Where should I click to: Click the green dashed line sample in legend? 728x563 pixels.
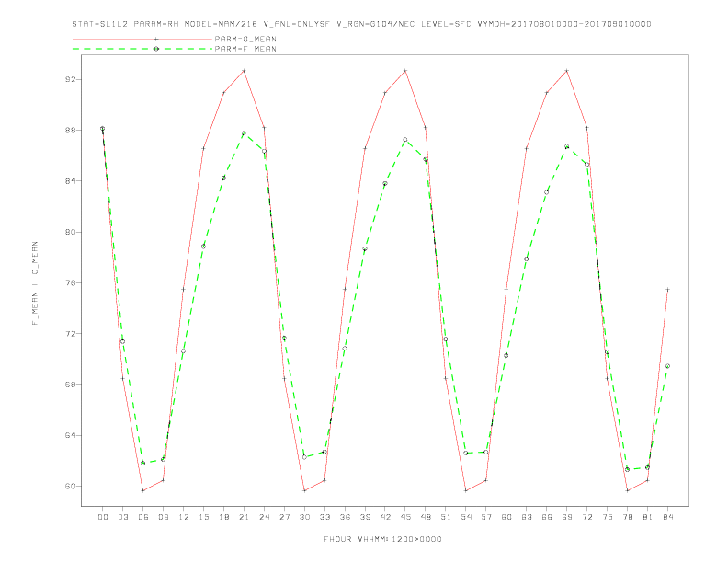(x=142, y=49)
